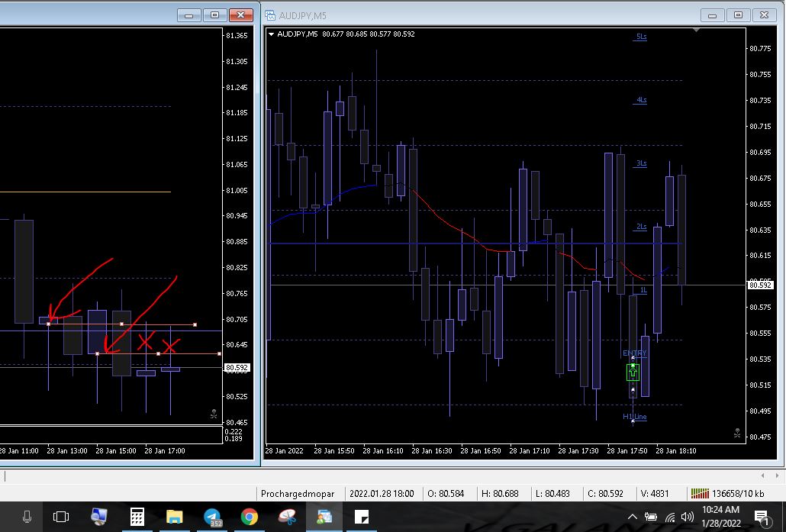Viewport: 786px width, 532px height.
Task: Open the clock showing 10:24 AM
Action: tap(720, 515)
